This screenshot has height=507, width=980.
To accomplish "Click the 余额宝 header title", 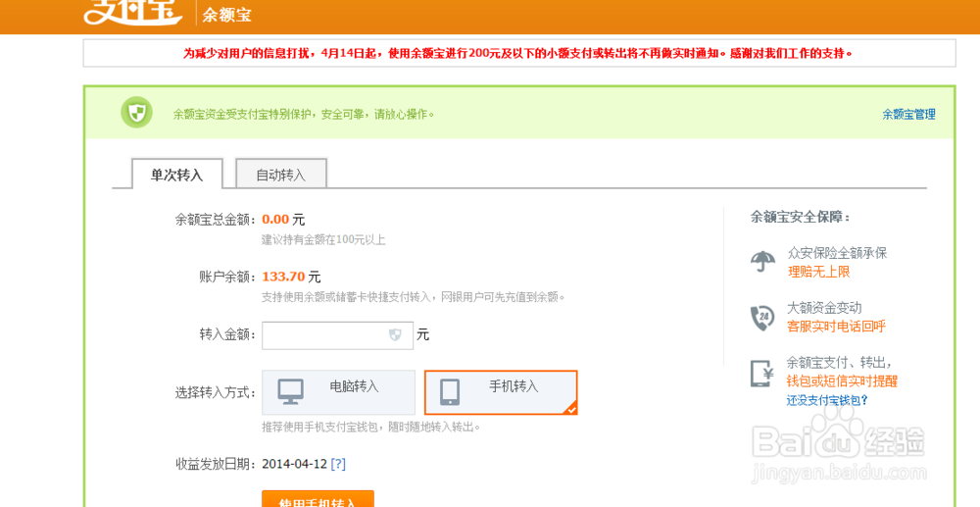I will click(x=227, y=15).
